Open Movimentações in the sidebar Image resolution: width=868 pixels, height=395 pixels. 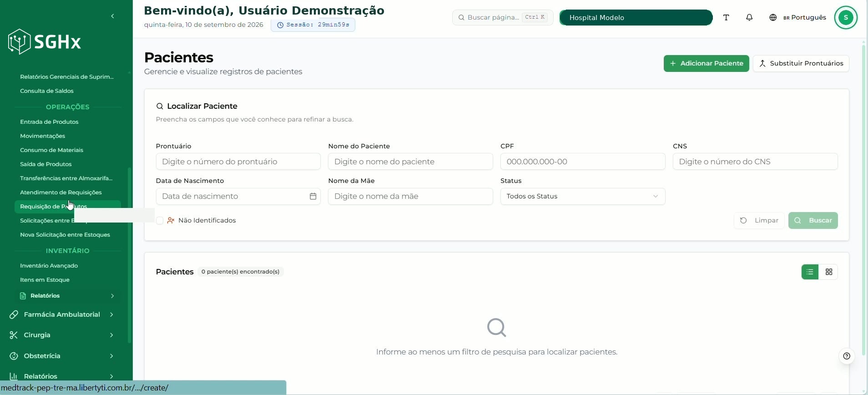click(x=43, y=136)
